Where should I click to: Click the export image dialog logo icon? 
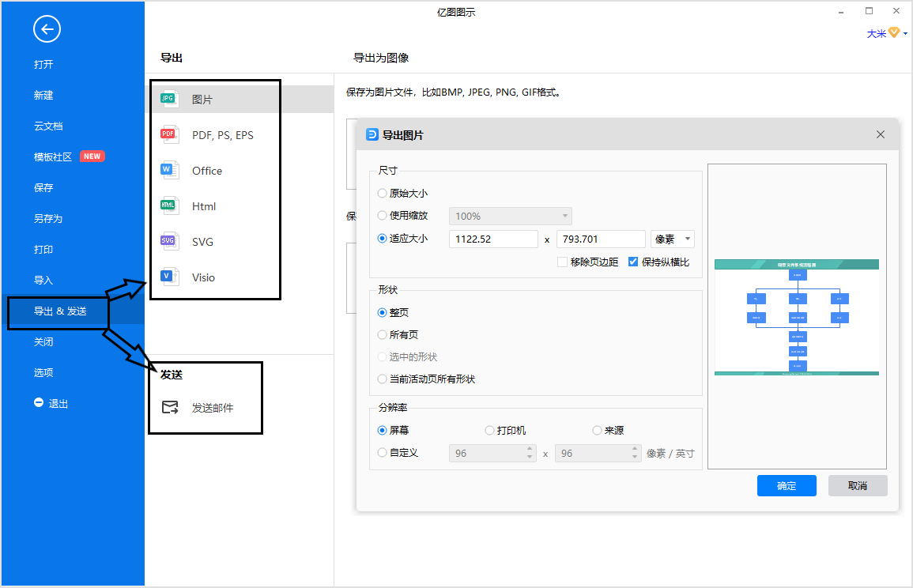tap(372, 134)
